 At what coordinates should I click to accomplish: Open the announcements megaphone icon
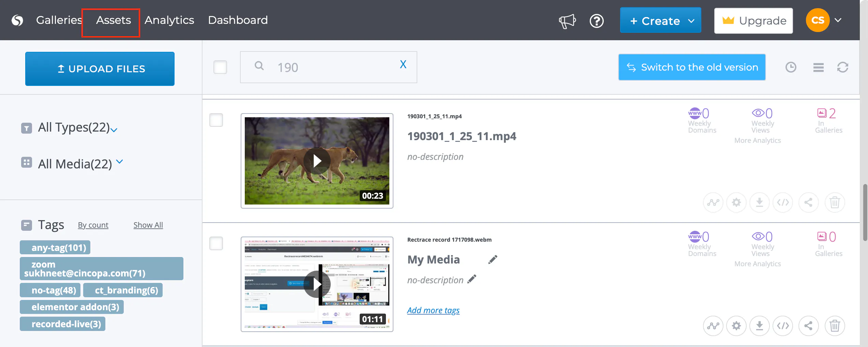tap(567, 21)
